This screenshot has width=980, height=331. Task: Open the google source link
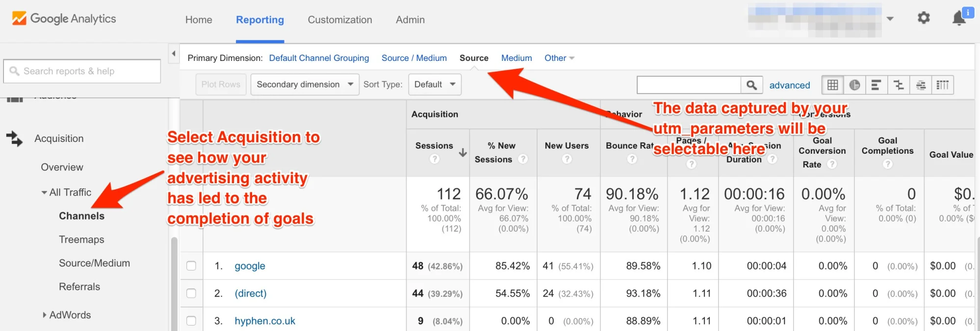click(x=250, y=266)
